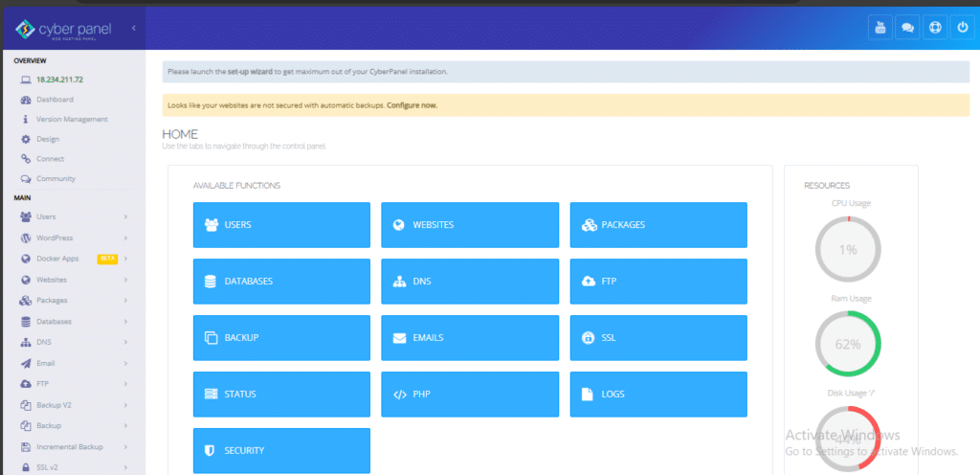Click the Backup V2 copy icon
The height and width of the screenshot is (475, 980).
[26, 405]
